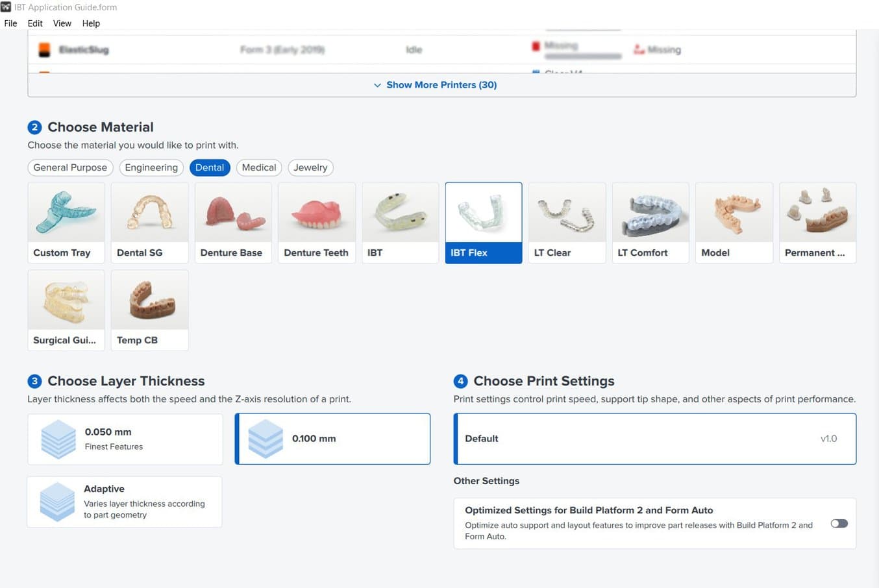Open the File menu
The height and width of the screenshot is (588, 879).
(x=10, y=23)
